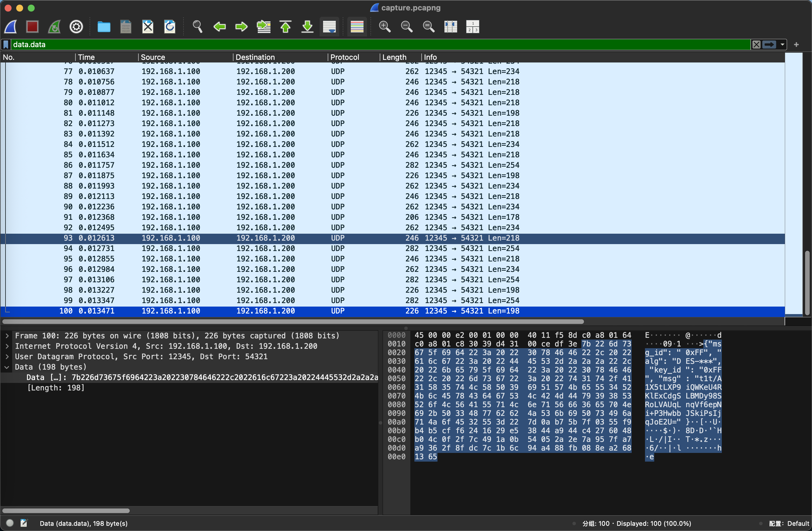
Task: Toggle auto-scroll to last packet
Action: tap(329, 27)
